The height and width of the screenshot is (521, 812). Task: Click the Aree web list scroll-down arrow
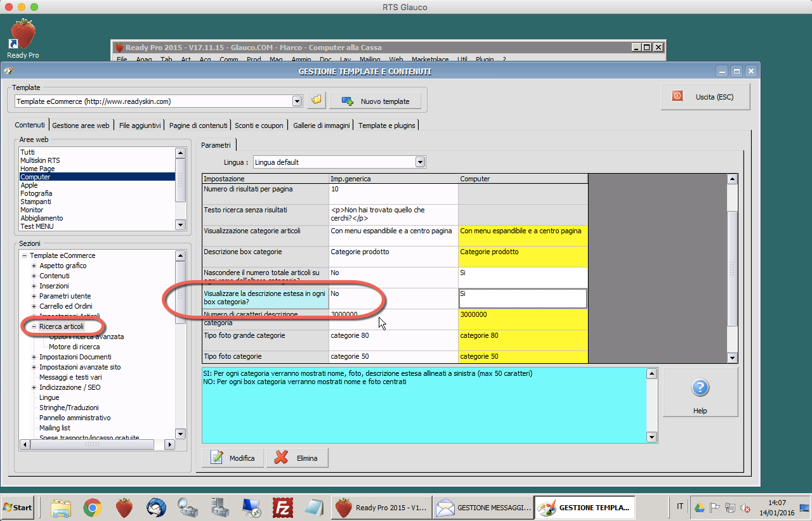180,224
